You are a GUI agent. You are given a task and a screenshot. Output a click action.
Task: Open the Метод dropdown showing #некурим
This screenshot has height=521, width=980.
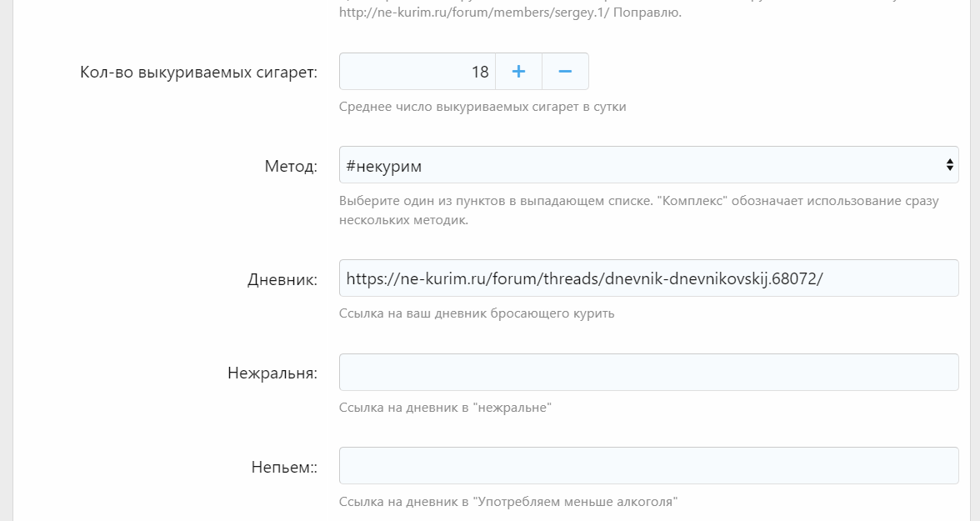[x=642, y=165]
